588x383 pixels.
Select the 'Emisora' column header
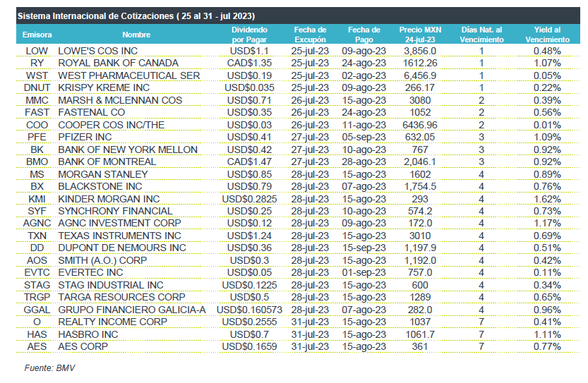click(37, 35)
